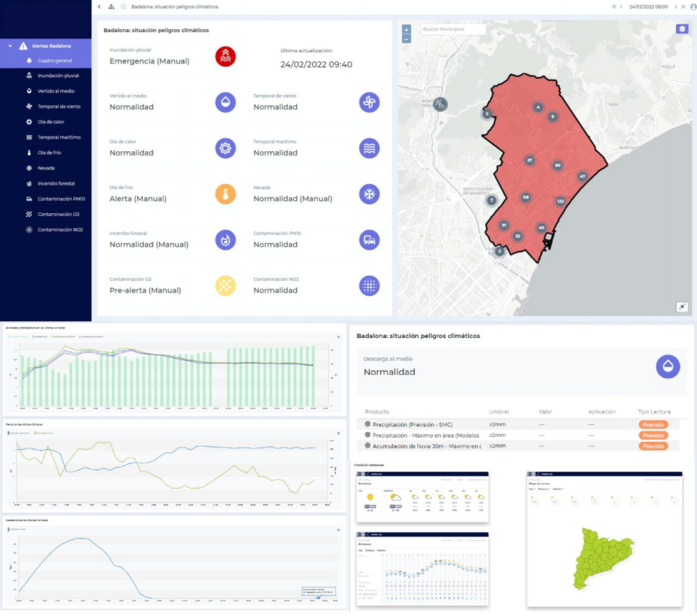
Task: Click the Contaminación O3 yellow icon
Action: (225, 286)
